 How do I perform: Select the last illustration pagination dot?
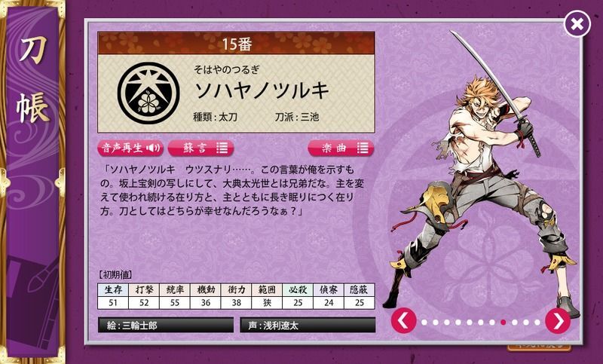point(537,322)
